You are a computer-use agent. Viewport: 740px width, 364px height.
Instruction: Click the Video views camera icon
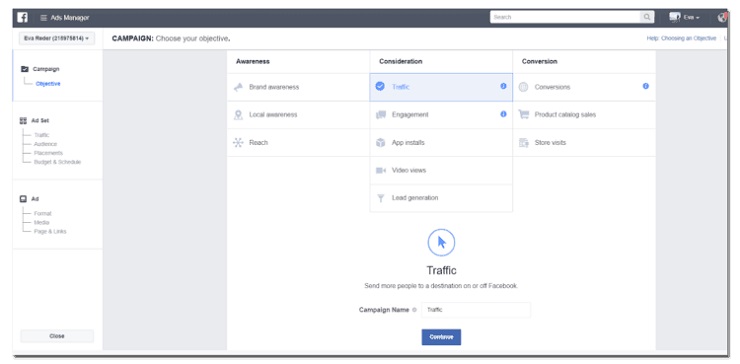click(381, 170)
